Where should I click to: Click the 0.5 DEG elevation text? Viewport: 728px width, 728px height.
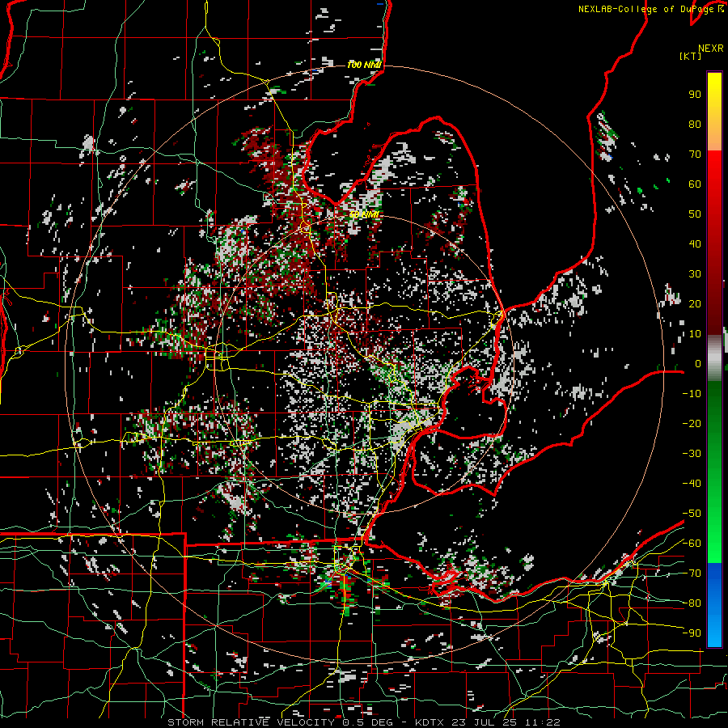pos(367,722)
